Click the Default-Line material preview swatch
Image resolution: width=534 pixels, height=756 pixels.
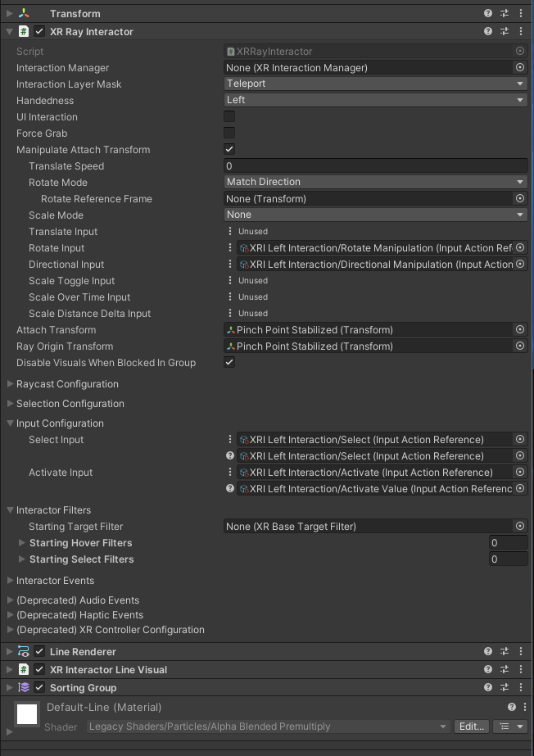(x=27, y=714)
